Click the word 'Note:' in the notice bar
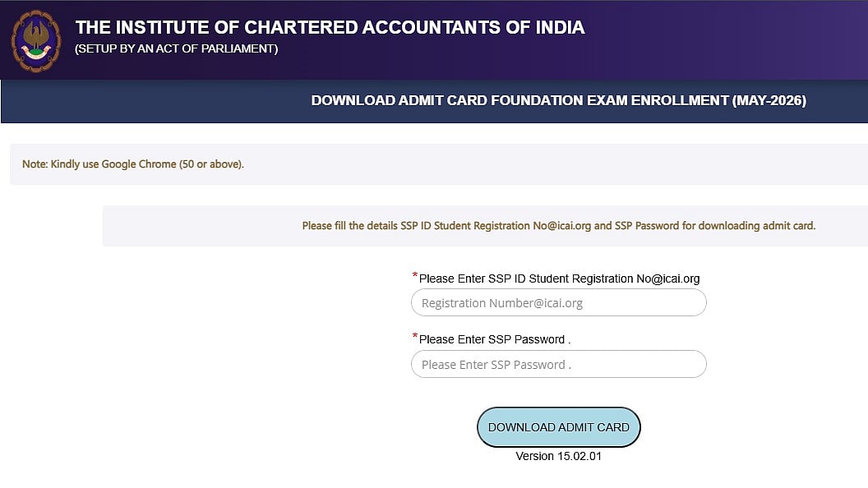 (x=35, y=164)
